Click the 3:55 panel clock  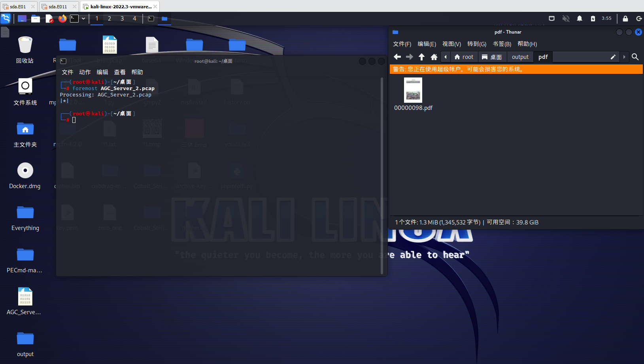pyautogui.click(x=606, y=18)
